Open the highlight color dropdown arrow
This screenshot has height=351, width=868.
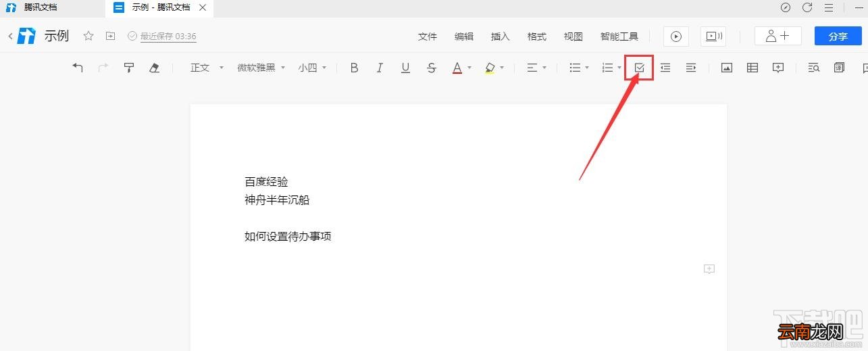(x=502, y=68)
